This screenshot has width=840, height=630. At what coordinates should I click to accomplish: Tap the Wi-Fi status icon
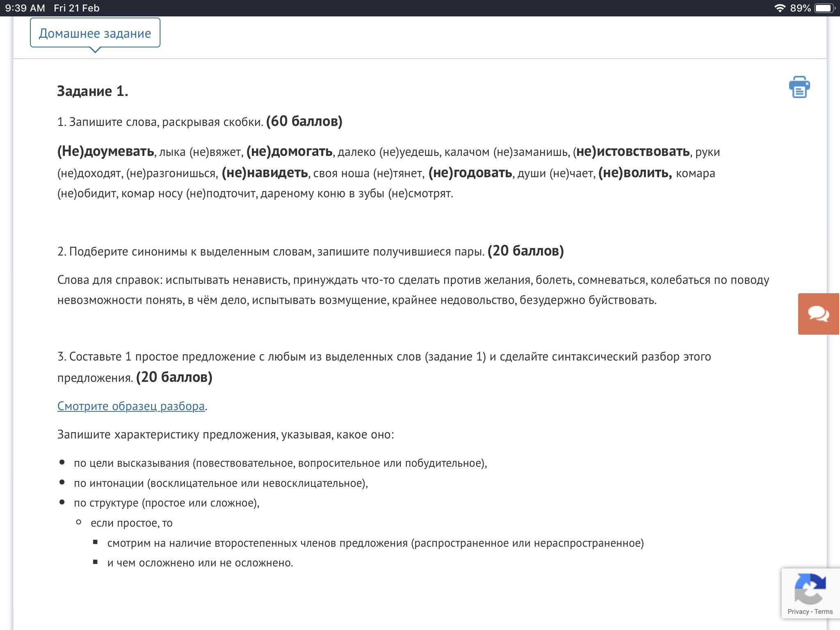[x=779, y=8]
